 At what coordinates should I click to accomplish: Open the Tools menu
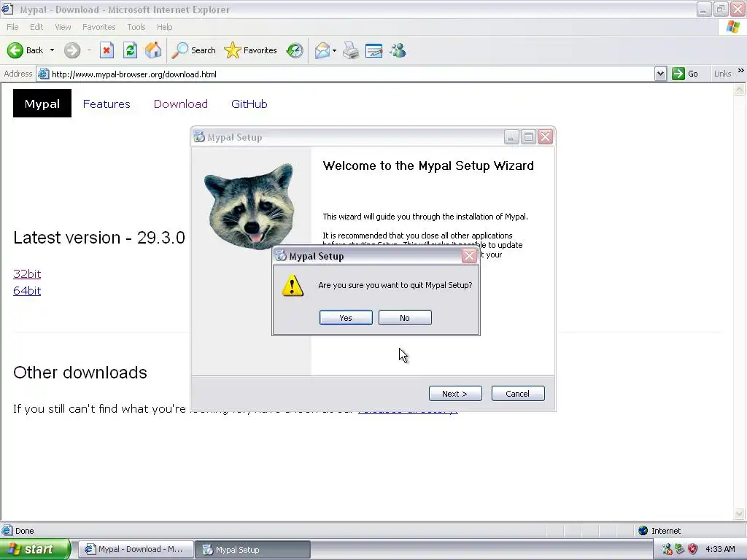click(x=136, y=27)
